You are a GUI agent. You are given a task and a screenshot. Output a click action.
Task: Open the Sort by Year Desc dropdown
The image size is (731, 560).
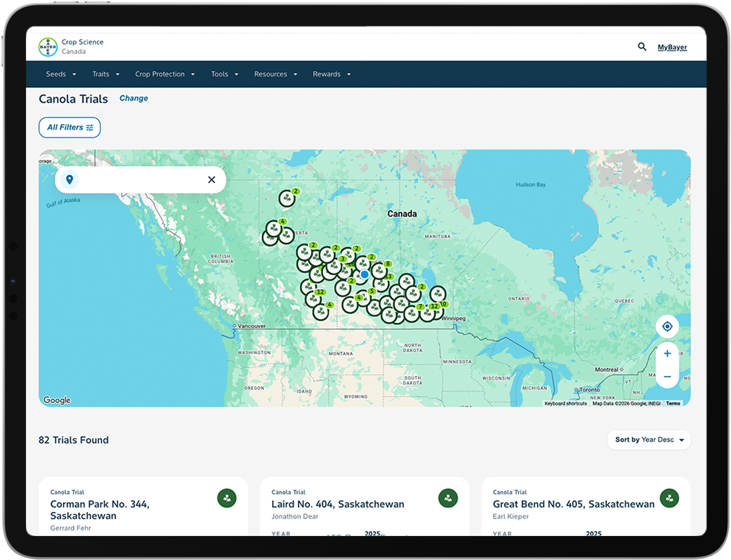point(649,440)
